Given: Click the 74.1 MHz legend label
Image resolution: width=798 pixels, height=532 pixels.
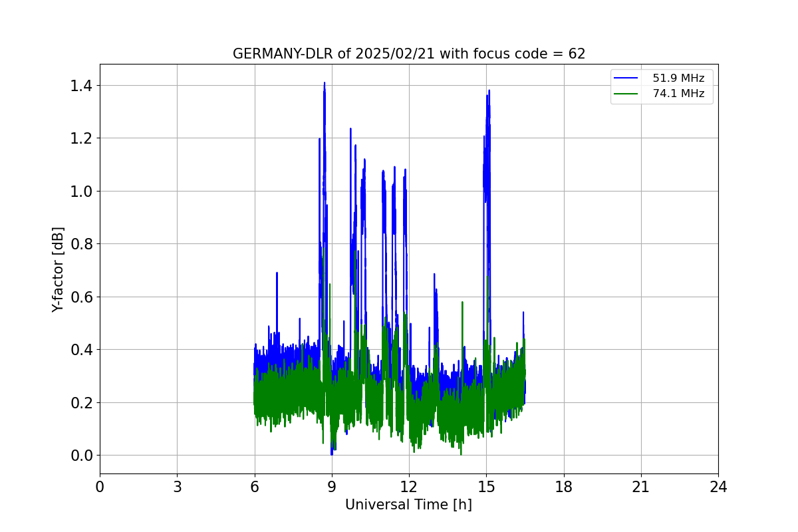Looking at the screenshot, I should [678, 94].
